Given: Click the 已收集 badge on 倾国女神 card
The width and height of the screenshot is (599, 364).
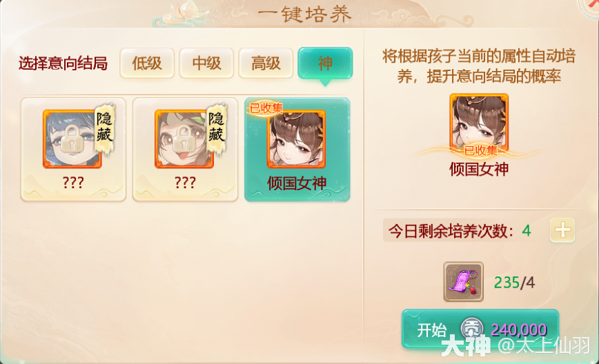Looking at the screenshot, I should coord(266,108).
